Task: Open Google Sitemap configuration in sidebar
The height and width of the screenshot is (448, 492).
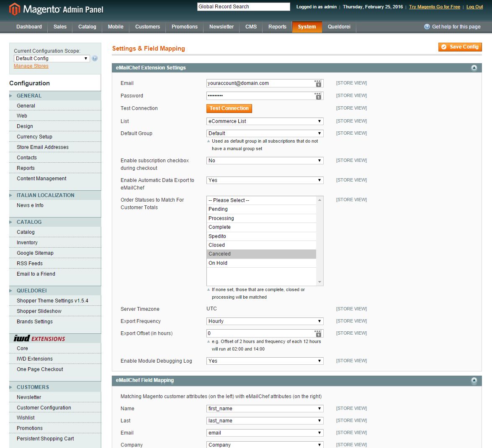Action: pos(35,253)
